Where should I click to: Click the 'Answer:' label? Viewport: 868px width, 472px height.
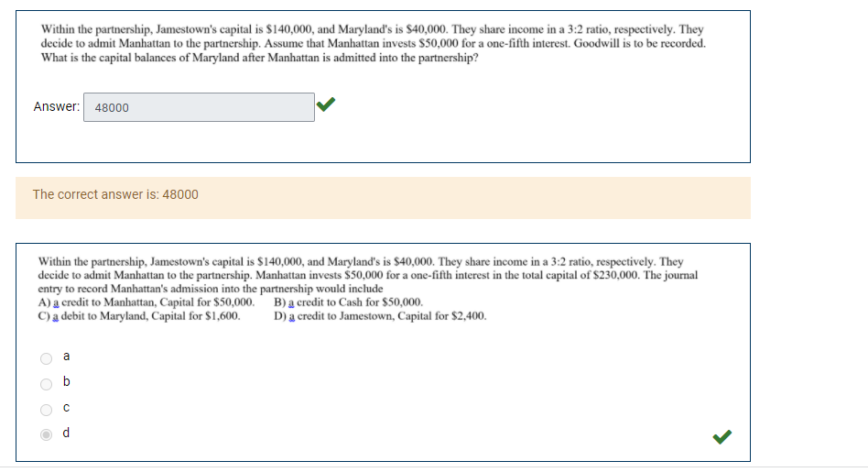57,106
